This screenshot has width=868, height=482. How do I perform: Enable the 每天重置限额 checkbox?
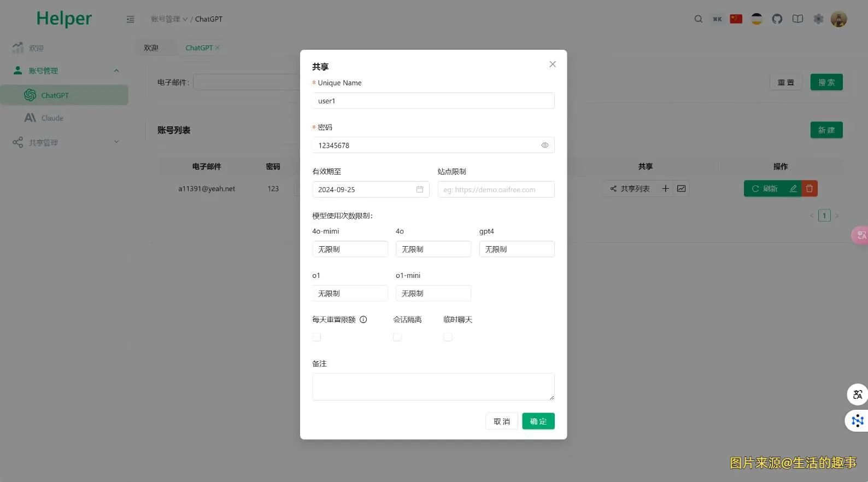(x=316, y=337)
